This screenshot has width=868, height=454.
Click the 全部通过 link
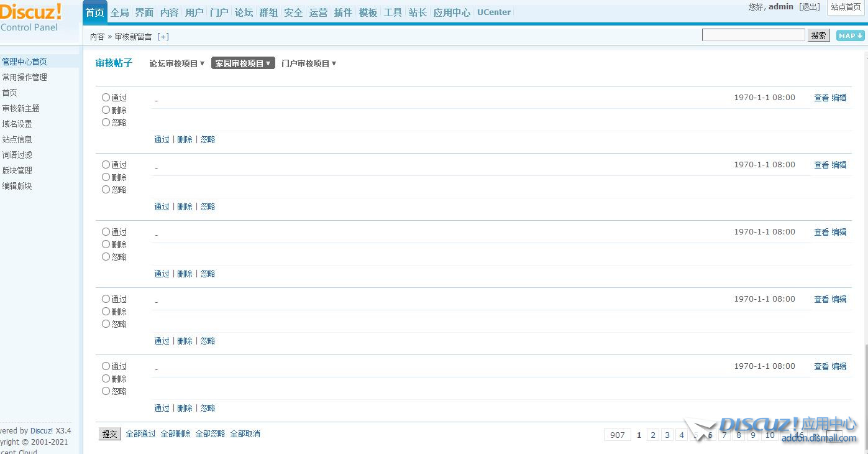click(x=140, y=434)
